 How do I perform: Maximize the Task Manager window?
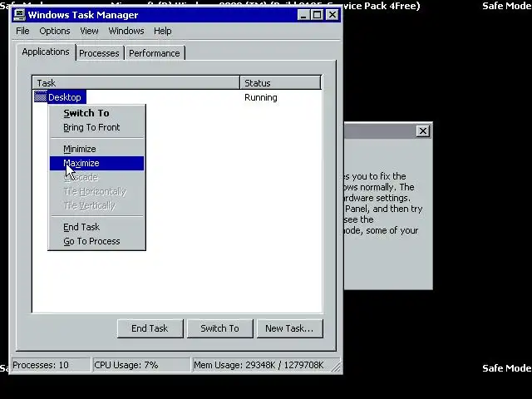[318, 15]
